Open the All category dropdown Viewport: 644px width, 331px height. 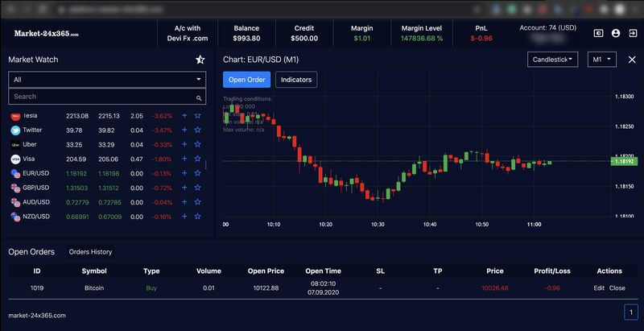[x=107, y=80]
